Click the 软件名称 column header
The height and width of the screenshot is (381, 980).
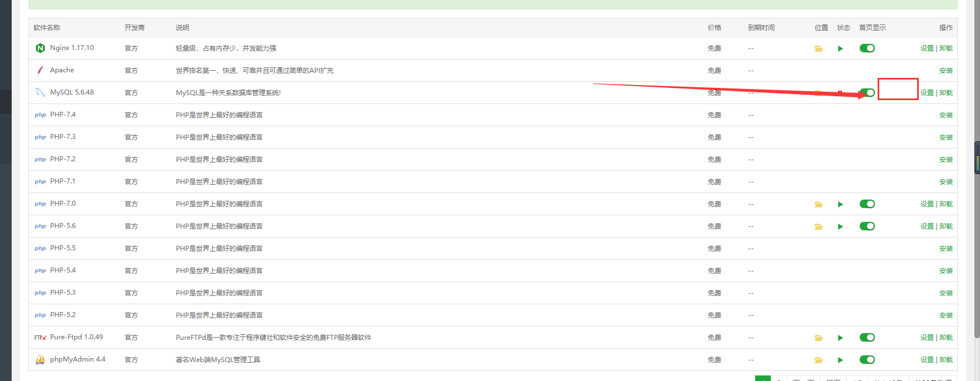(47, 28)
